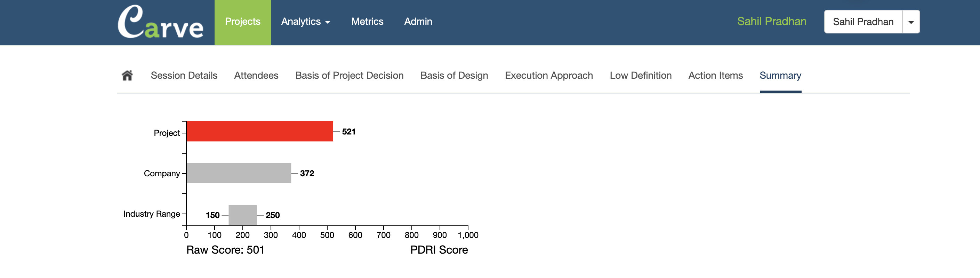980x278 pixels.
Task: Select the Summary tab
Action: tap(780, 76)
